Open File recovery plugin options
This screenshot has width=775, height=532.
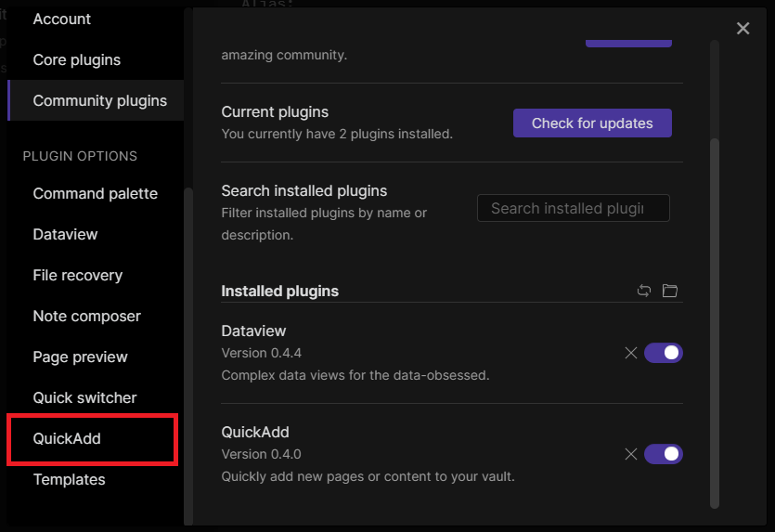coord(96,276)
